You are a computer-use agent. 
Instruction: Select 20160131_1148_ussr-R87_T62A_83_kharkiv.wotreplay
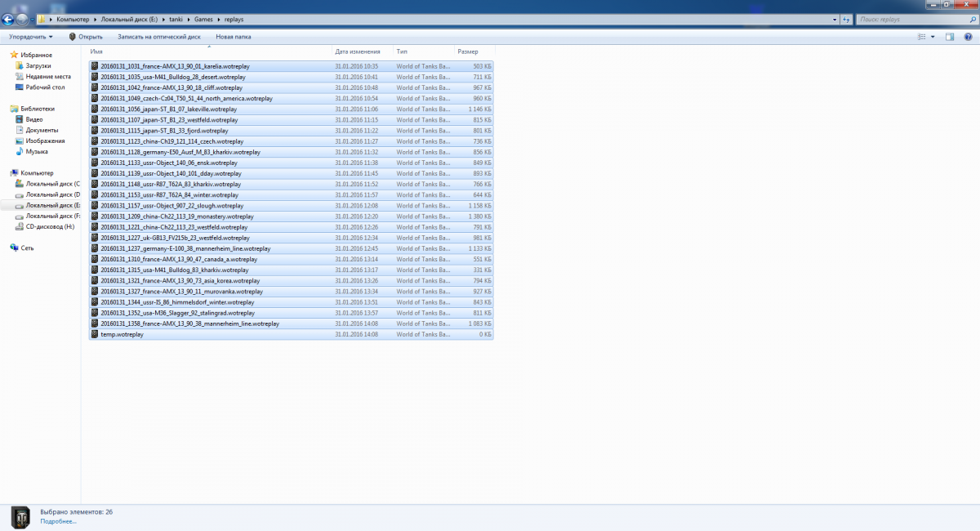291,184
